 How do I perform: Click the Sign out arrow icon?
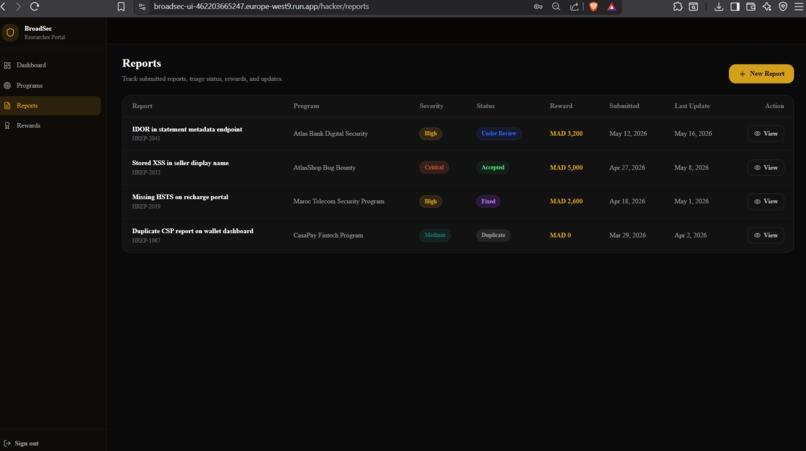7,443
